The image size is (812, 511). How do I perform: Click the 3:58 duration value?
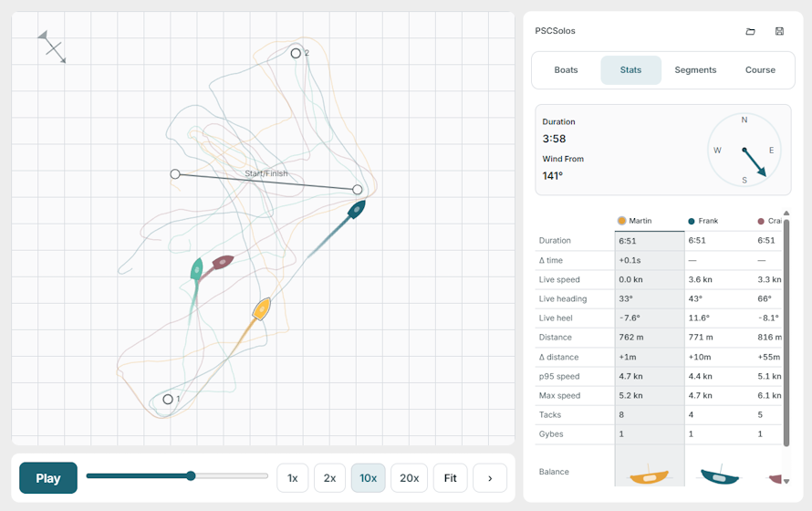pos(554,139)
